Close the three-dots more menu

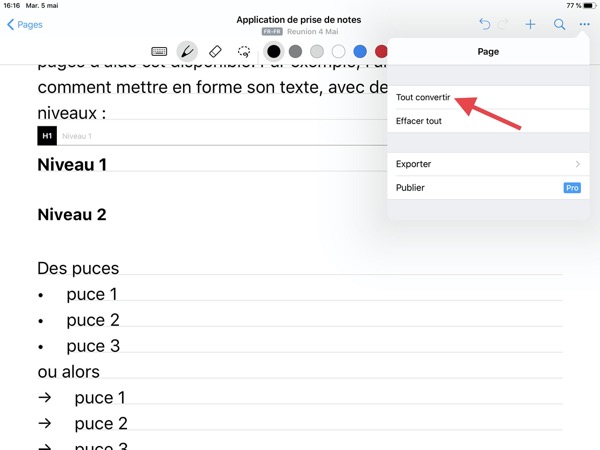(x=584, y=24)
